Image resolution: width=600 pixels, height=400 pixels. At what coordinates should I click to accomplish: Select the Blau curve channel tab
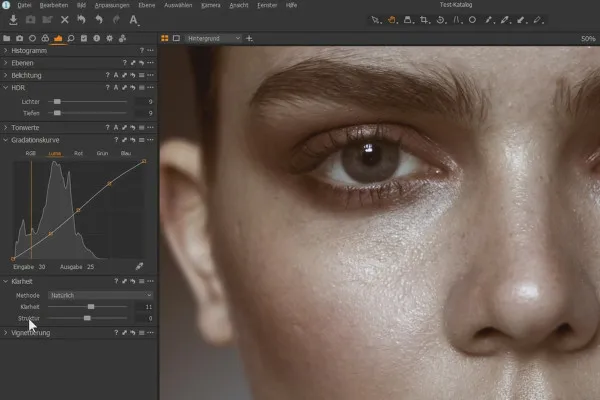(x=126, y=153)
